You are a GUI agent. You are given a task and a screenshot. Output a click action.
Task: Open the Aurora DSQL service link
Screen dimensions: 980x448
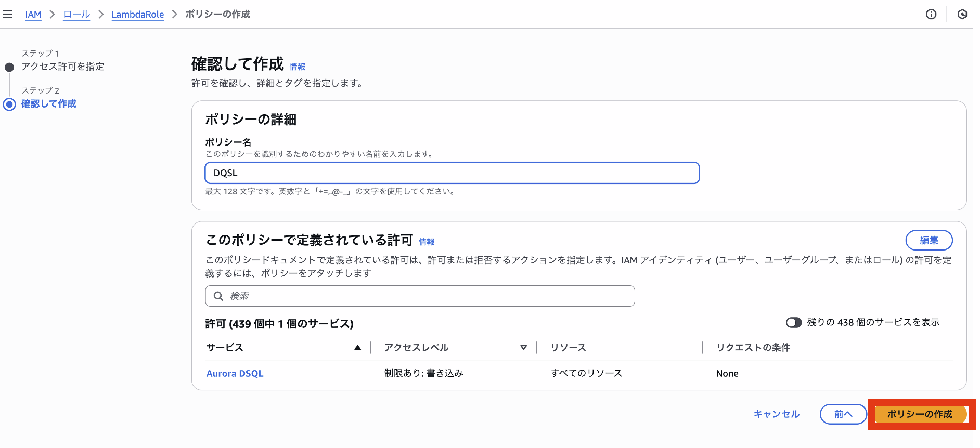pos(235,374)
